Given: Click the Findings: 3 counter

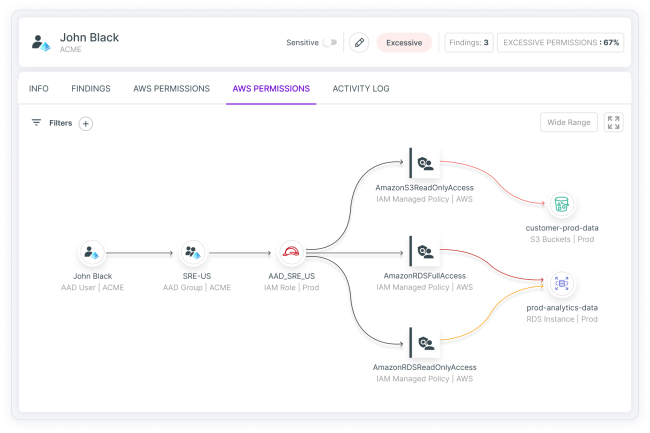Looking at the screenshot, I should 468,43.
